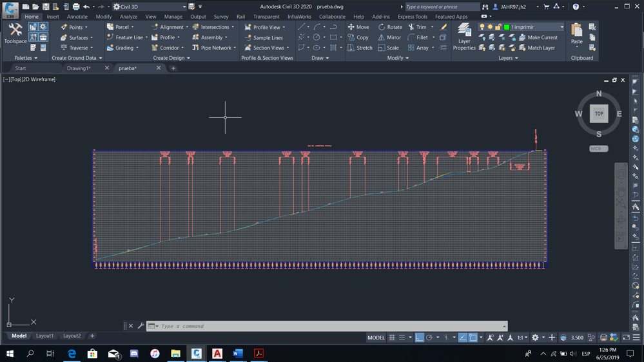Select the Stretch tool
The width and height of the screenshot is (644, 362).
pos(360,48)
